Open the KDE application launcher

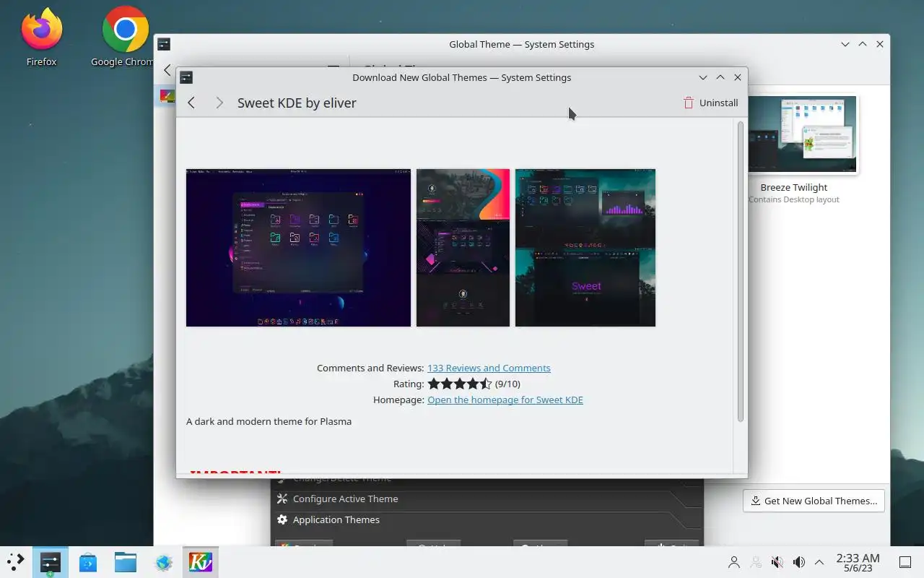(x=15, y=561)
